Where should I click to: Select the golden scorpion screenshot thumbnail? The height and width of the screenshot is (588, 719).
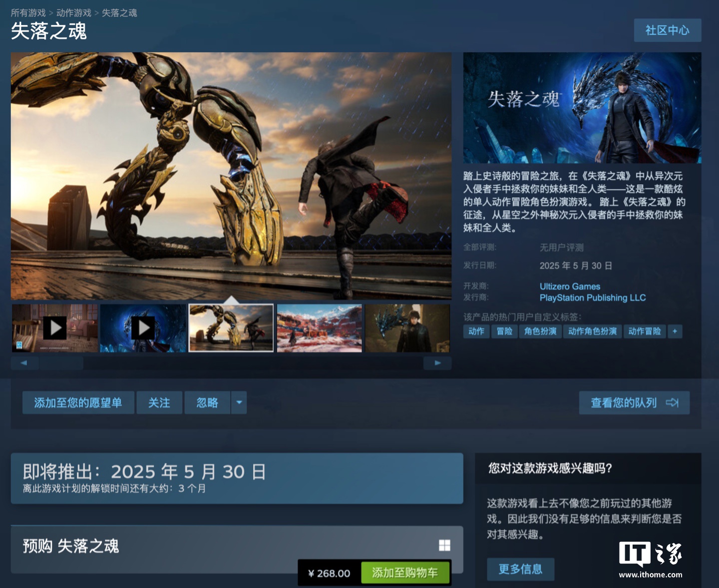(231, 328)
